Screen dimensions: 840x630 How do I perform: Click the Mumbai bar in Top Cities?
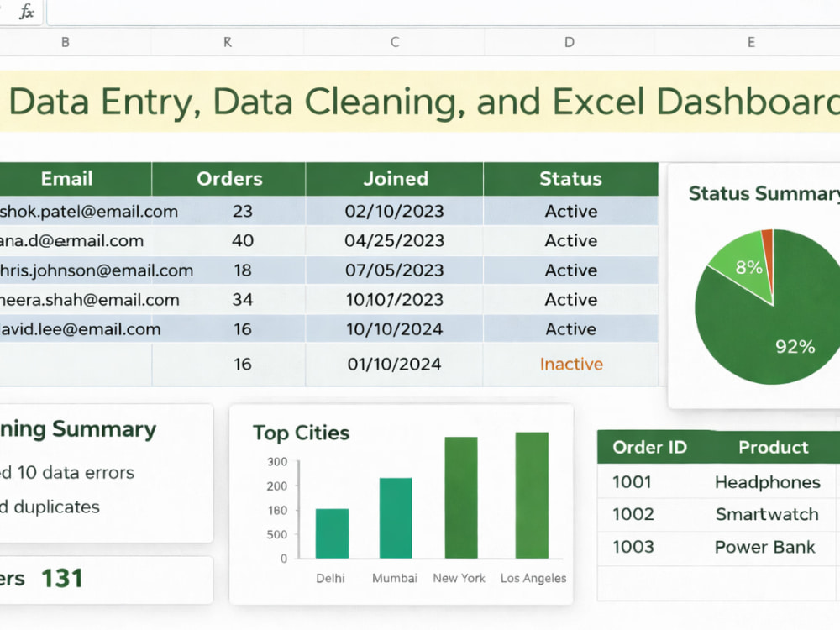point(396,518)
